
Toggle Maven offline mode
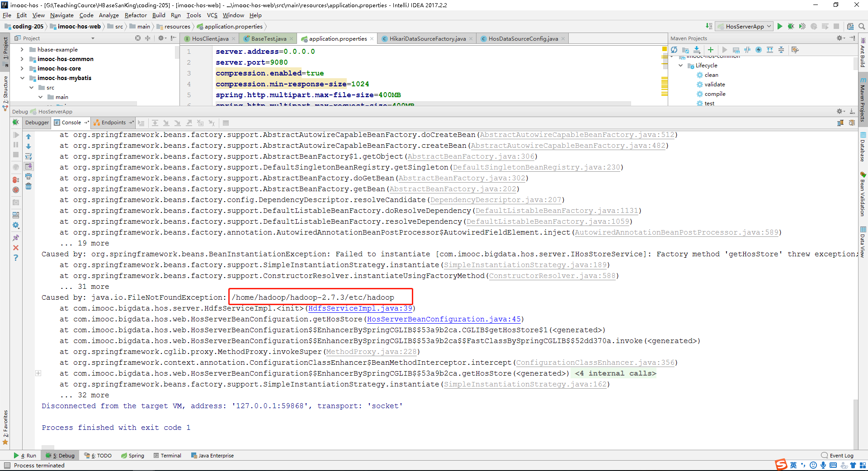click(x=747, y=50)
